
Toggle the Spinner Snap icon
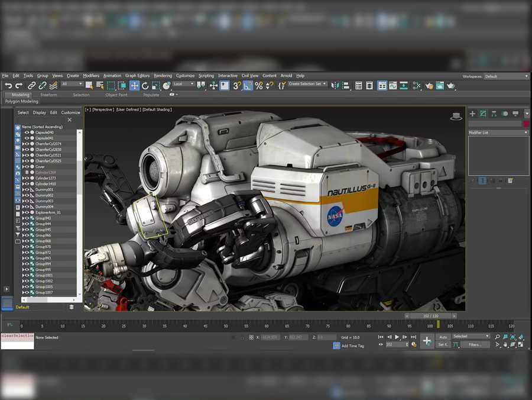point(270,86)
